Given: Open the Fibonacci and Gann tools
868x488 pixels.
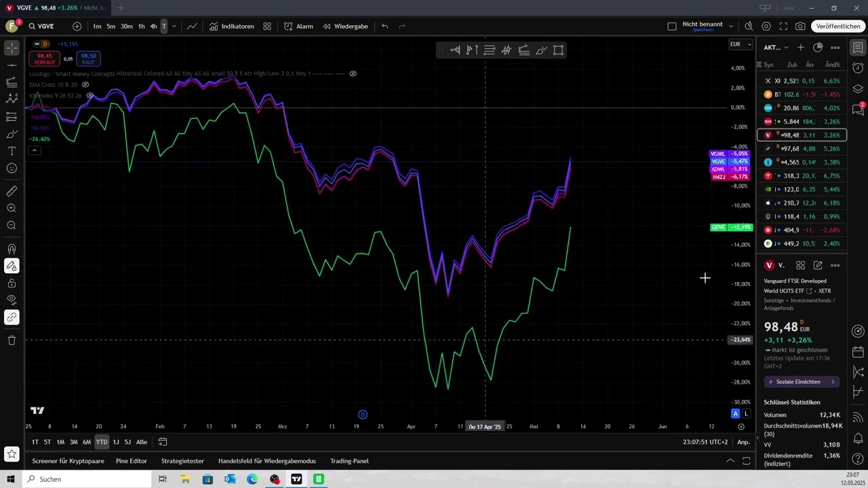Looking at the screenshot, I should (12, 82).
